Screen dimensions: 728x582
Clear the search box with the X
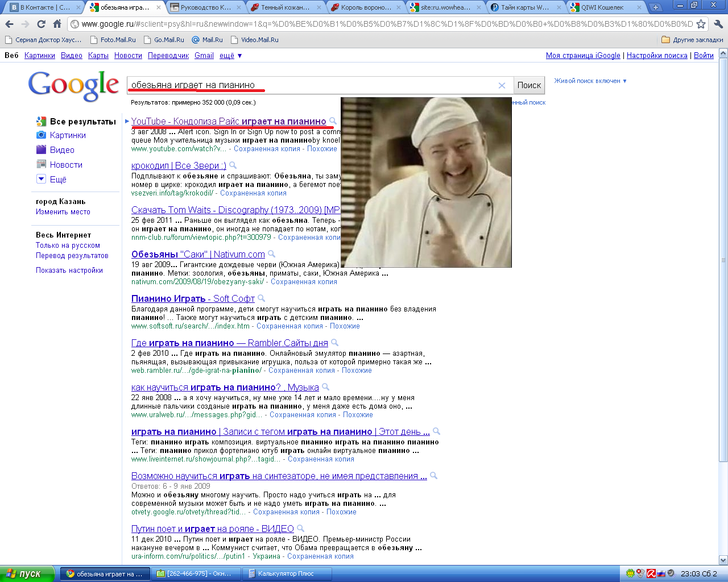click(x=502, y=85)
